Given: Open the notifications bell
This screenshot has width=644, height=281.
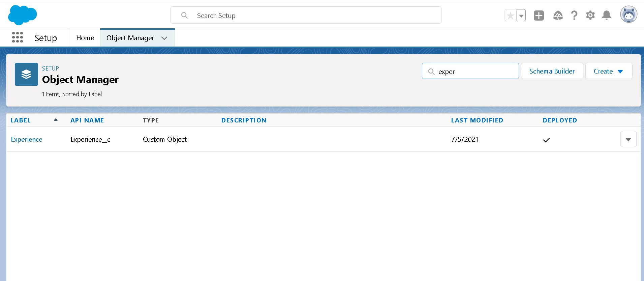Looking at the screenshot, I should point(607,15).
